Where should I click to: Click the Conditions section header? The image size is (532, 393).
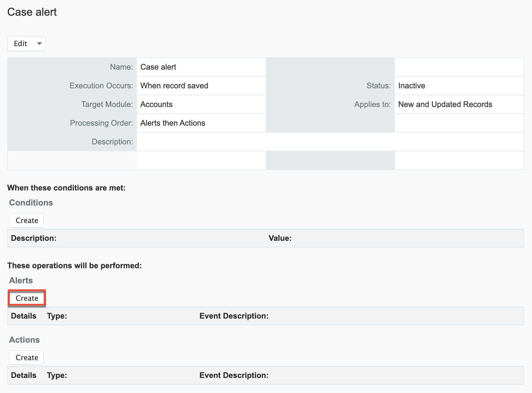point(30,202)
